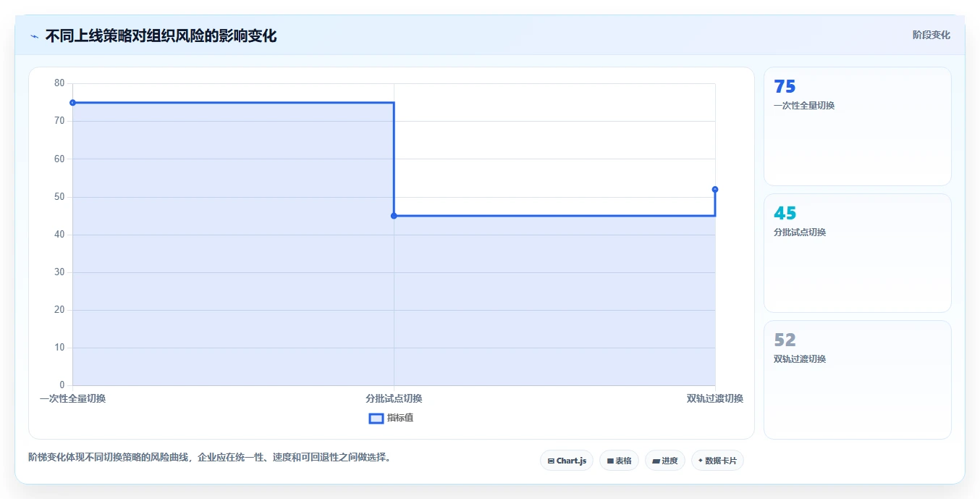
Task: Open the 分批试点切换 card showing 45
Action: (858, 253)
